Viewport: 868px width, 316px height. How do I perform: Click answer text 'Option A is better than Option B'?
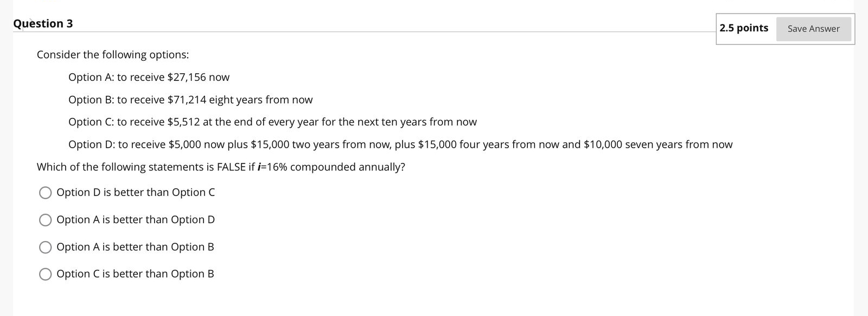(135, 247)
